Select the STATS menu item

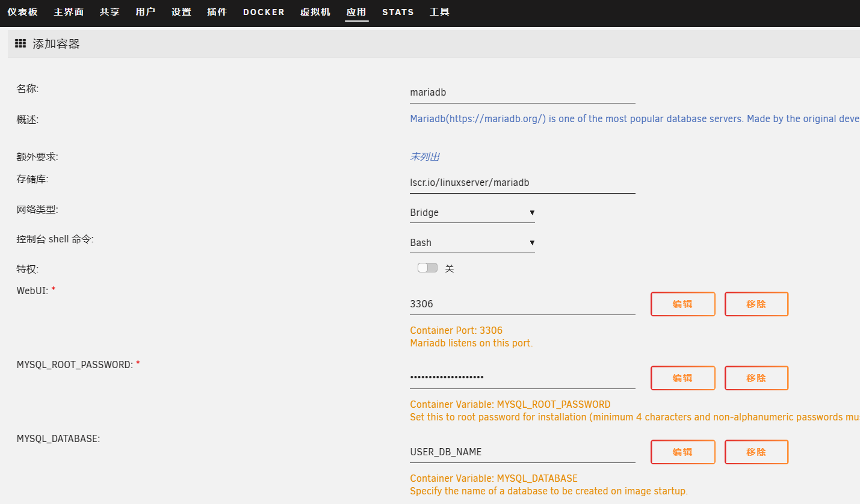(x=398, y=12)
